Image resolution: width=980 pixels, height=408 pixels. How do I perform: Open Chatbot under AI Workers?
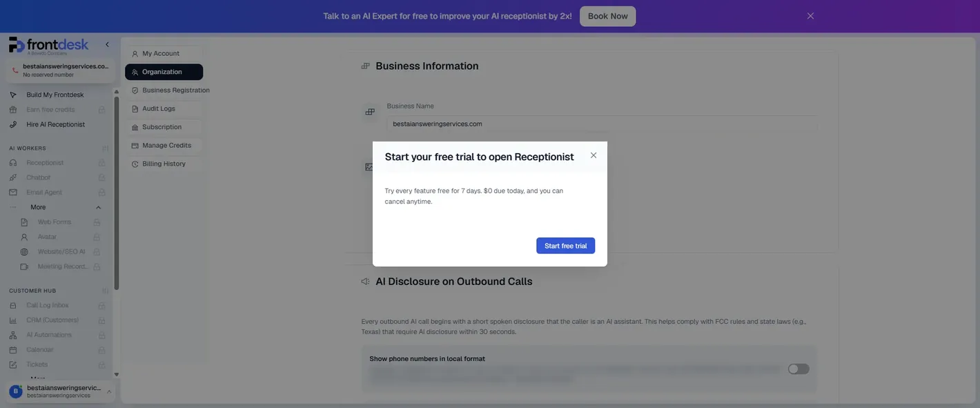[x=39, y=177]
